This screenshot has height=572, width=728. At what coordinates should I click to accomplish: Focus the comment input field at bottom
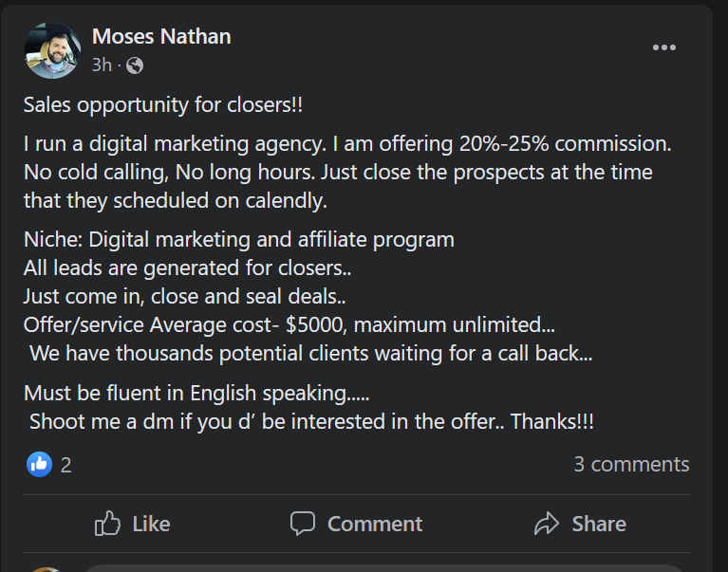tap(380, 568)
